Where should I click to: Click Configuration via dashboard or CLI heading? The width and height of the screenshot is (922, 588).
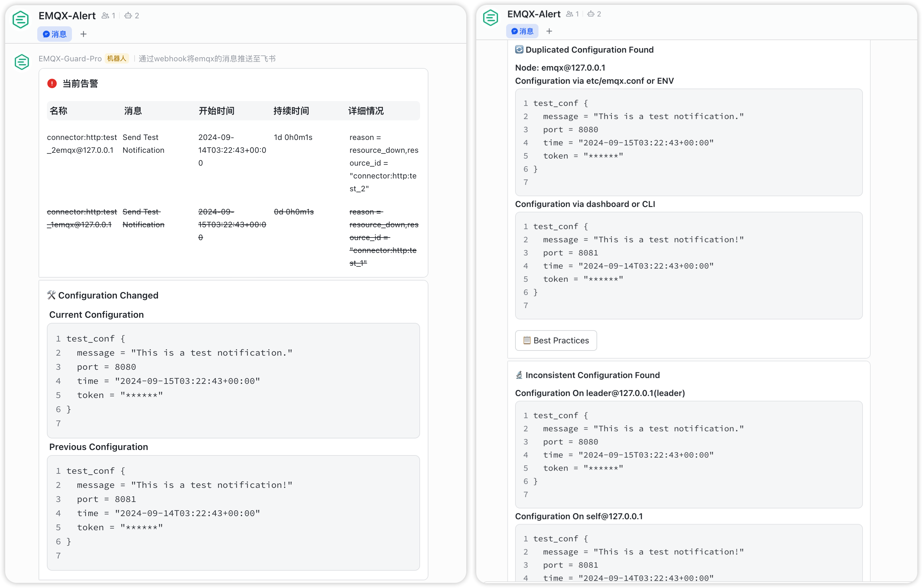pyautogui.click(x=585, y=204)
